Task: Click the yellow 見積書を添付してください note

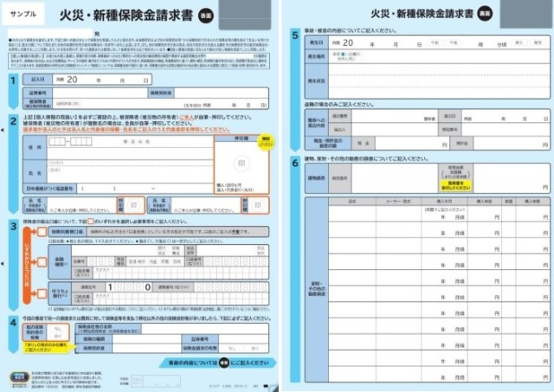Action: (455, 186)
